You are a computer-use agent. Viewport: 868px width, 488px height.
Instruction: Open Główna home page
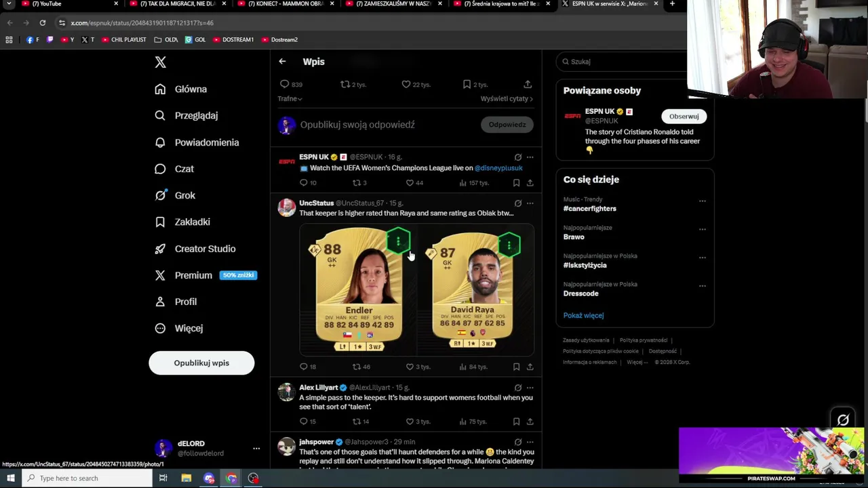coord(181,89)
